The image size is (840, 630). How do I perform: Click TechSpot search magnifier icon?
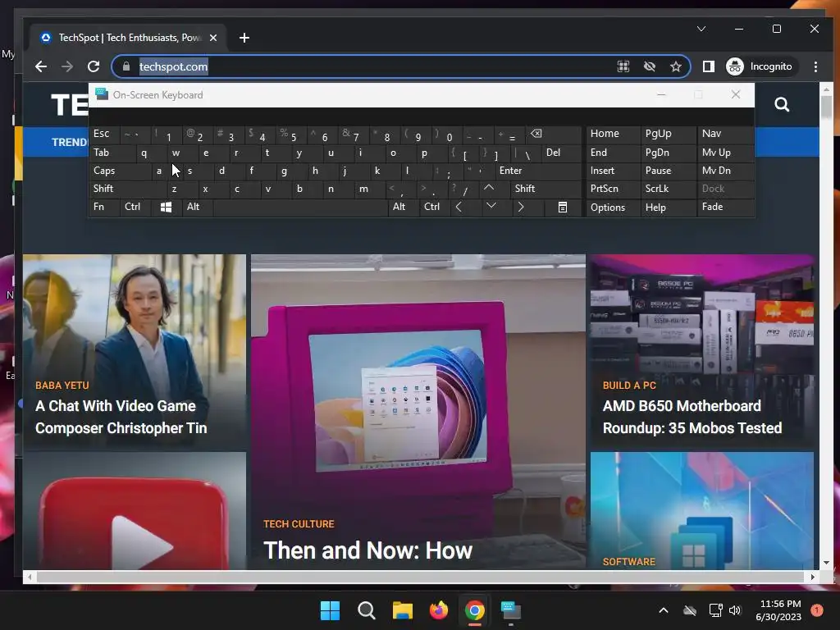782,104
